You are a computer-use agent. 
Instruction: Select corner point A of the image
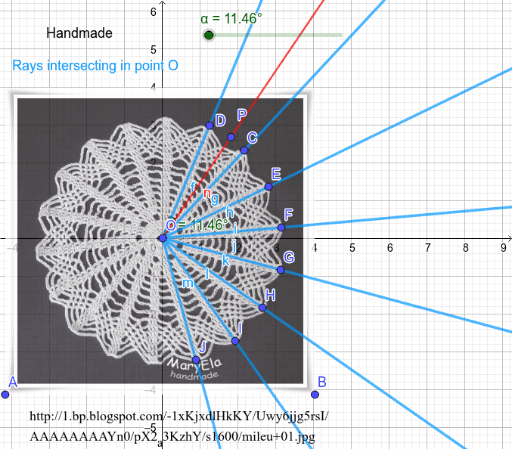(x=5, y=395)
